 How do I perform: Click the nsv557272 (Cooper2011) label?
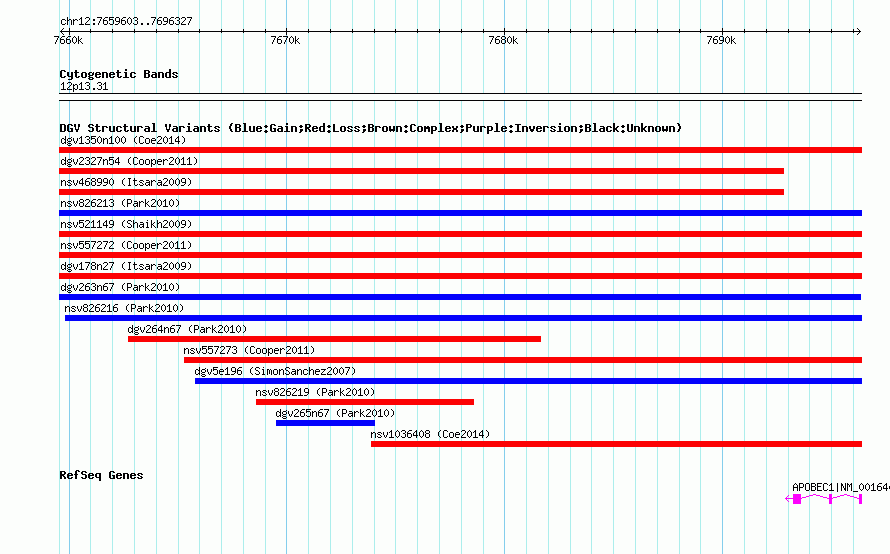point(126,245)
